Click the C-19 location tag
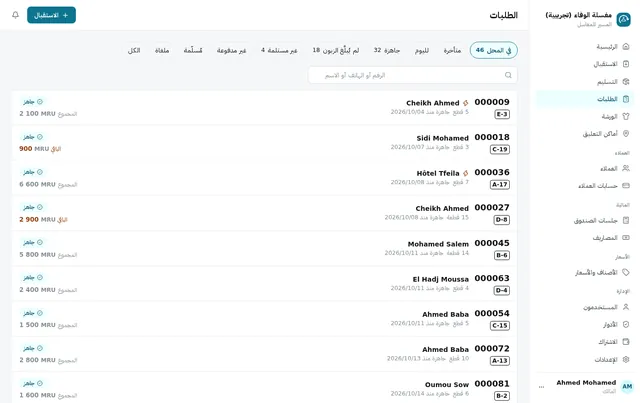This screenshot has width=640, height=403. [x=500, y=149]
